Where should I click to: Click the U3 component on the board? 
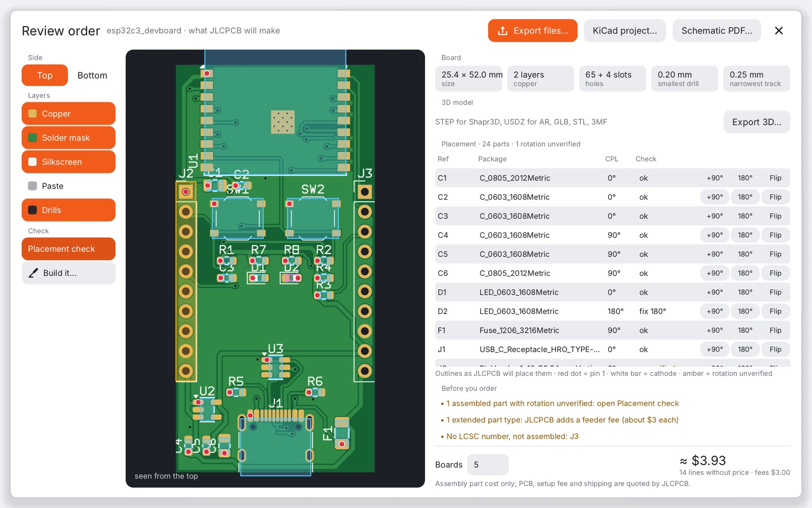click(x=276, y=367)
